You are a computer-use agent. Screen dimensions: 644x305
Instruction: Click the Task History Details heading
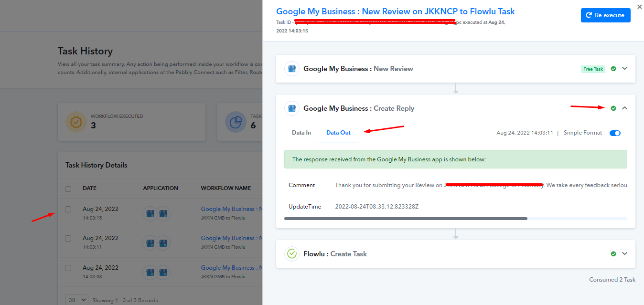97,165
